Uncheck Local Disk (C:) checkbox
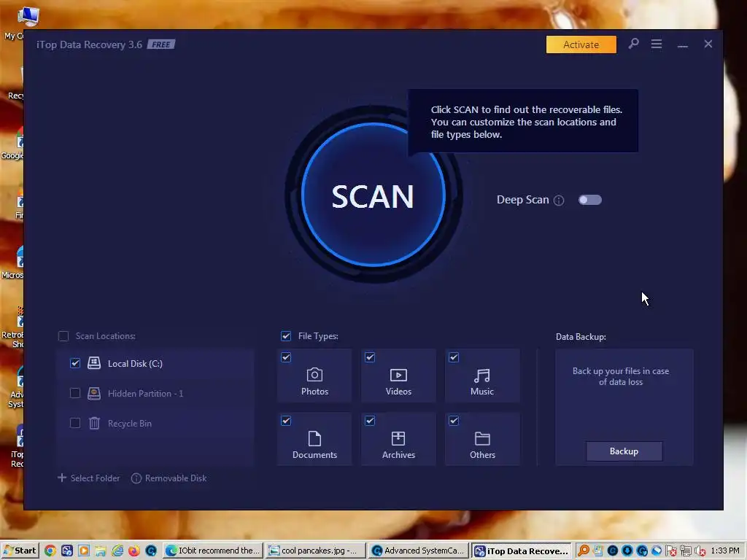The image size is (747, 560). [75, 363]
